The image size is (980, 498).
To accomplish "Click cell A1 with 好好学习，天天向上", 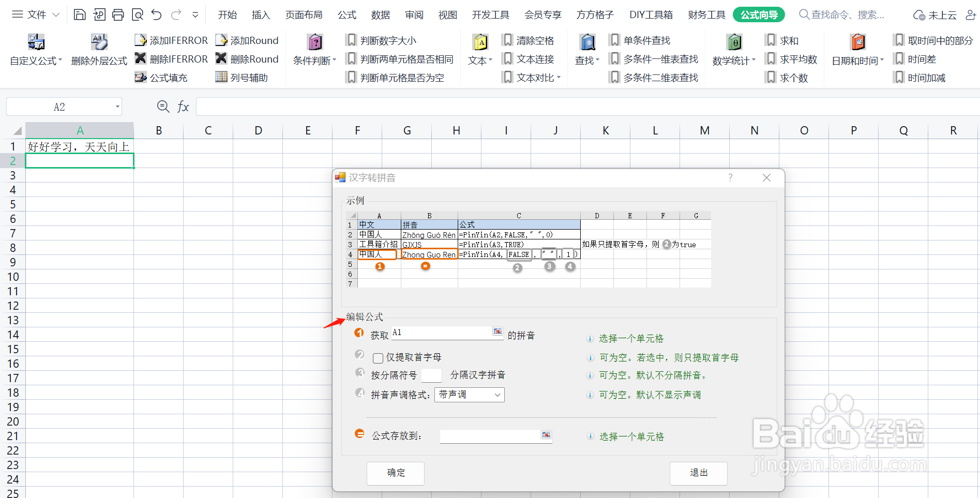I will click(x=80, y=146).
